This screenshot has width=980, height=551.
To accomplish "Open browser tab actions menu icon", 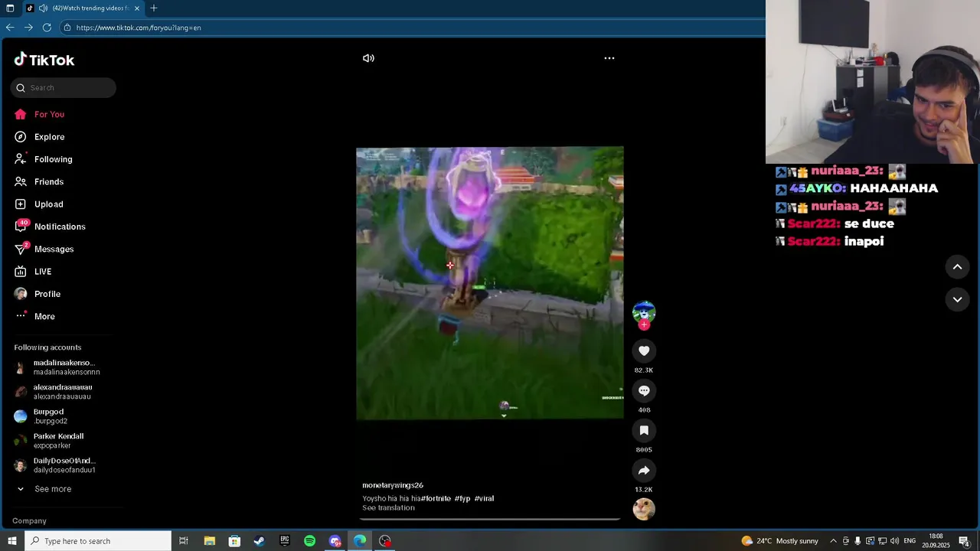I will pyautogui.click(x=10, y=8).
